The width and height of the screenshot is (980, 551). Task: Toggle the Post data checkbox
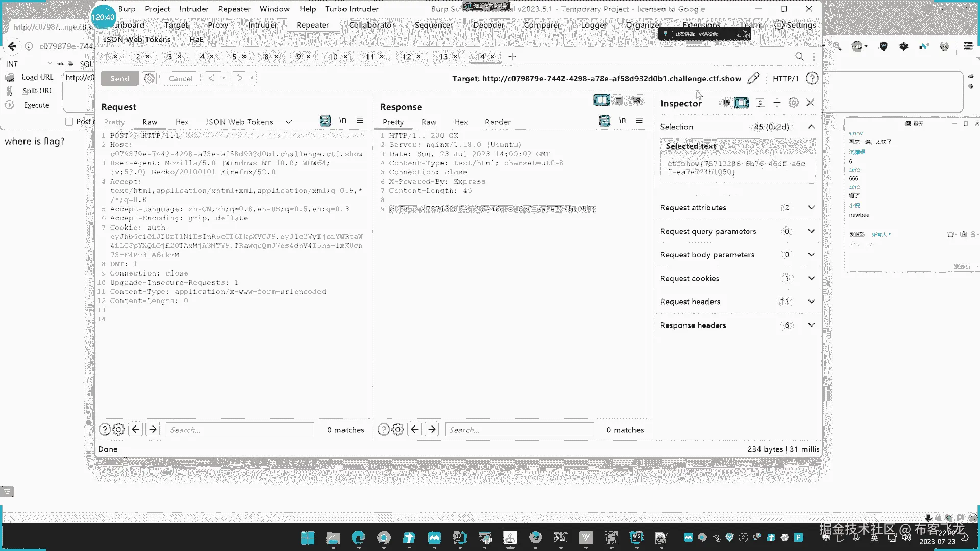coord(69,121)
